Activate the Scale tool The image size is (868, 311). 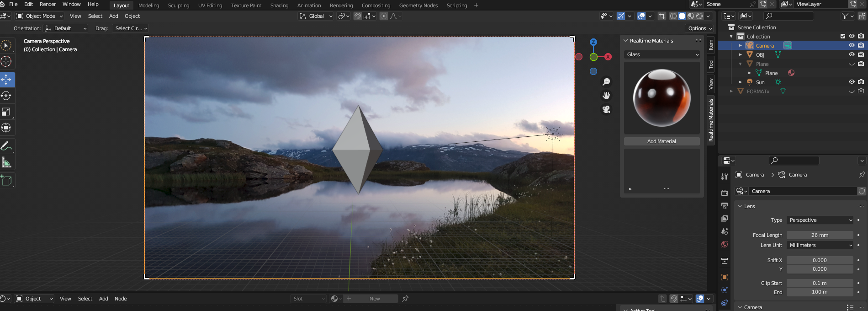click(7, 112)
